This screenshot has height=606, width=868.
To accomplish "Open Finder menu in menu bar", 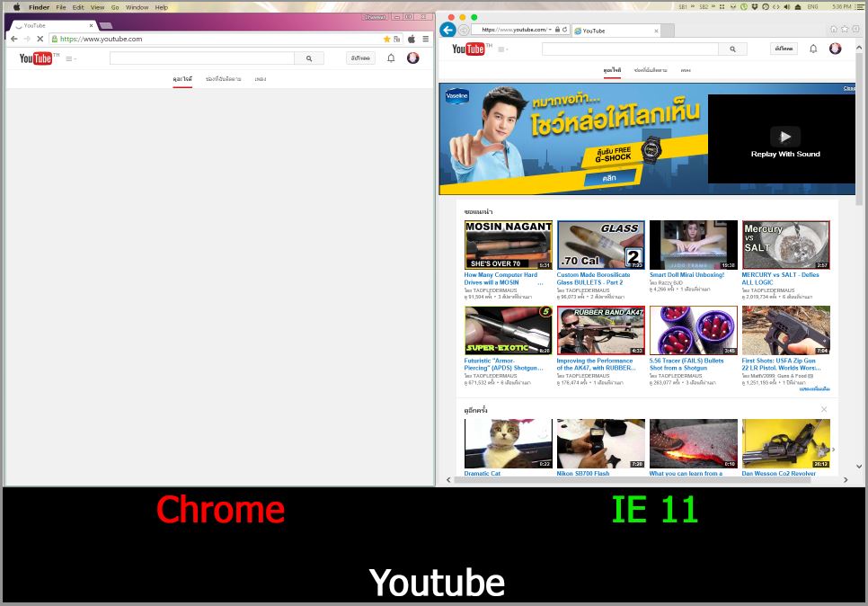I will coord(39,7).
